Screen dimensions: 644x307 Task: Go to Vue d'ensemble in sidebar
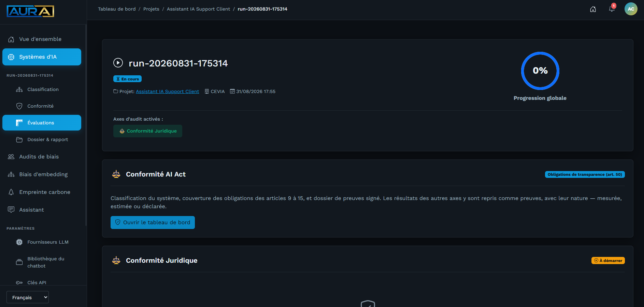point(42,39)
